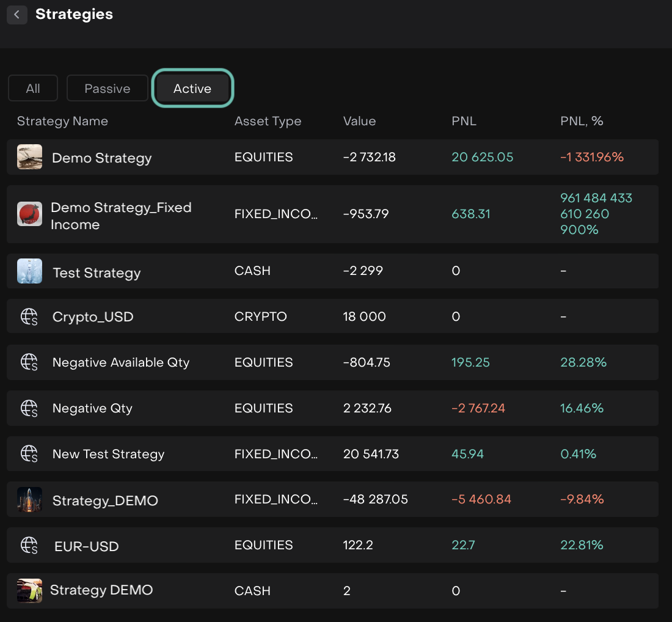672x622 pixels.
Task: Click the globe icon next to EUR-USD
Action: pos(29,545)
